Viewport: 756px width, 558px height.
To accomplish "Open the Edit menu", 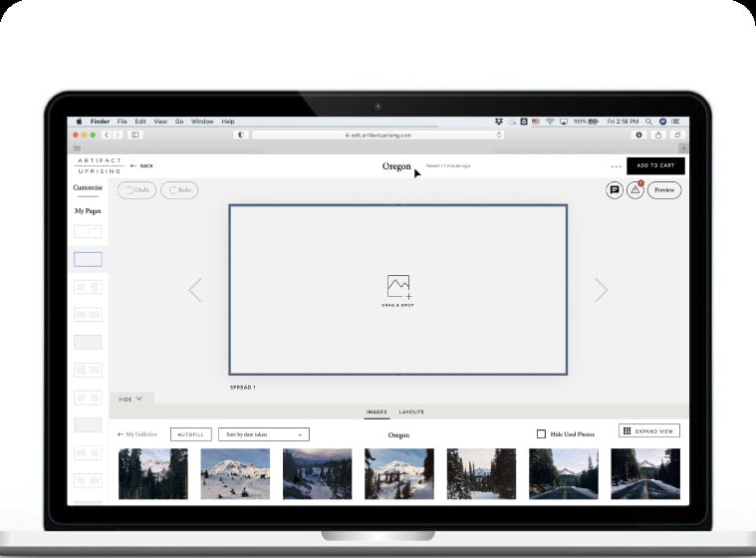I will pyautogui.click(x=140, y=122).
